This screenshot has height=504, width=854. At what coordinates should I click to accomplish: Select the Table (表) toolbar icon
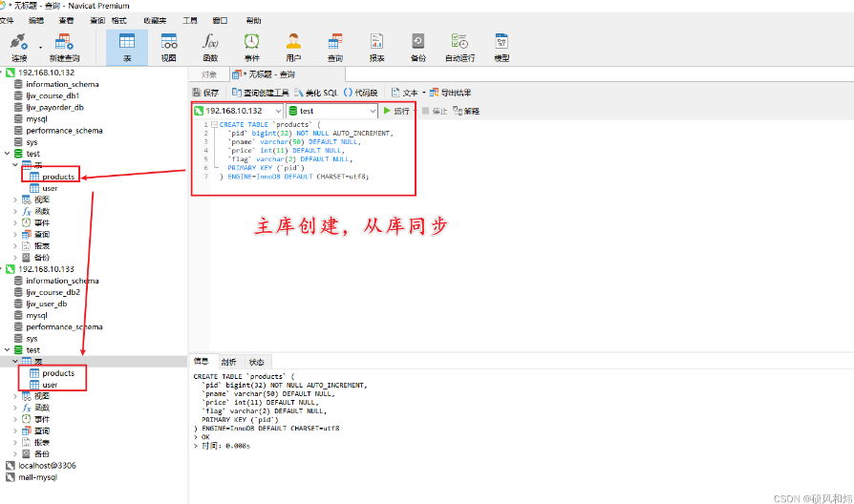[x=127, y=48]
